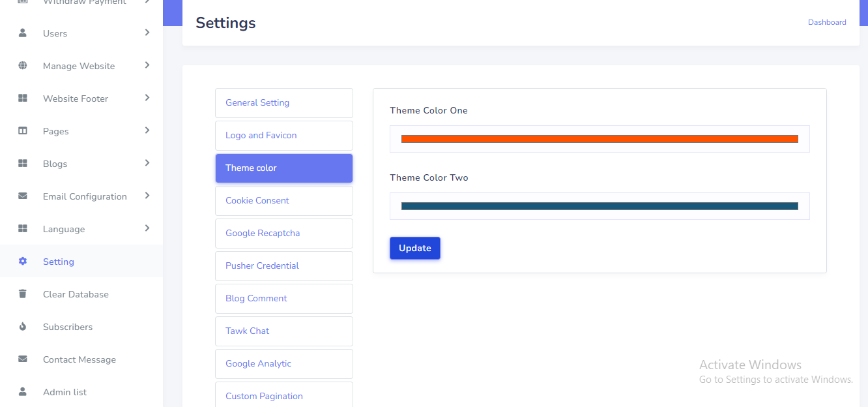Viewport: 868px width, 407px height.
Task: Click the envelope icon for Email Configuration
Action: pyautogui.click(x=23, y=196)
